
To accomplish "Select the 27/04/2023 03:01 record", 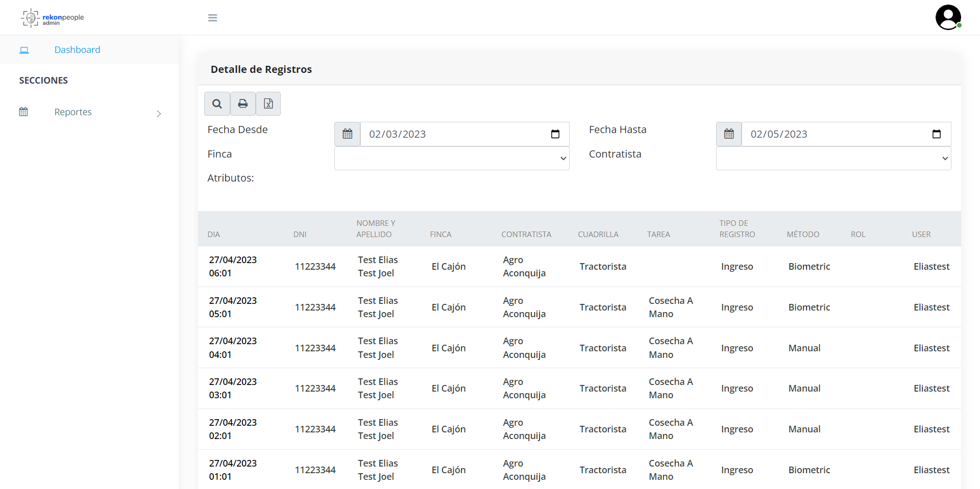I will coord(579,389).
